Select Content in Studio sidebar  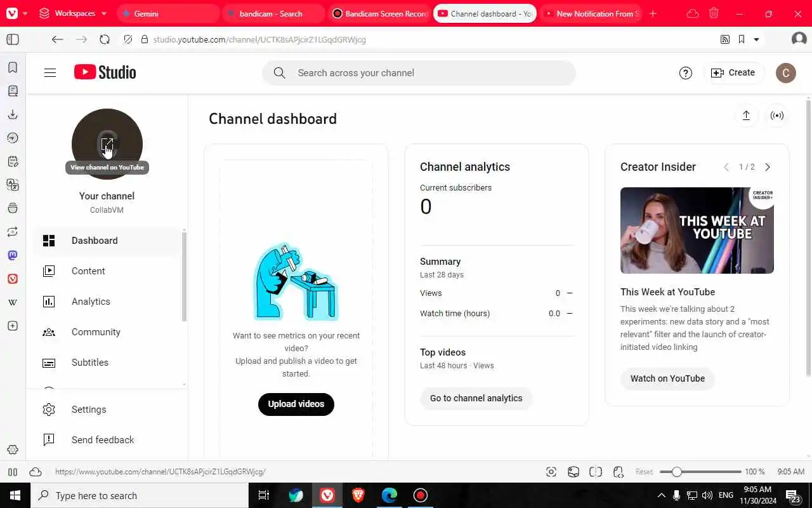(107, 271)
